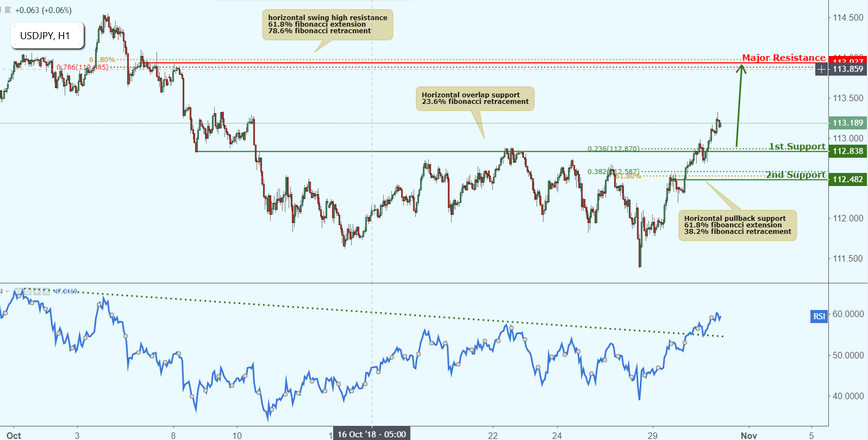Open RSI indicator settings gear
Screen dimensions: 868x440
click(x=28, y=292)
